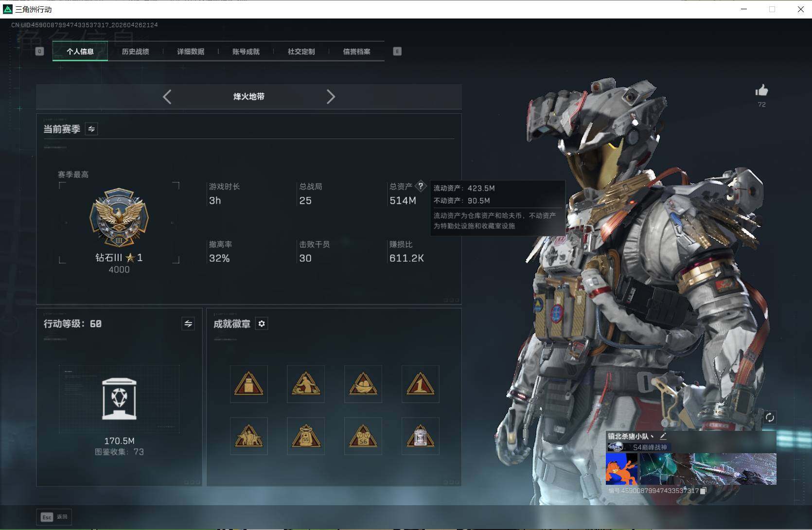Select the S6 achievement badge
This screenshot has width=812, height=530.
(x=363, y=436)
